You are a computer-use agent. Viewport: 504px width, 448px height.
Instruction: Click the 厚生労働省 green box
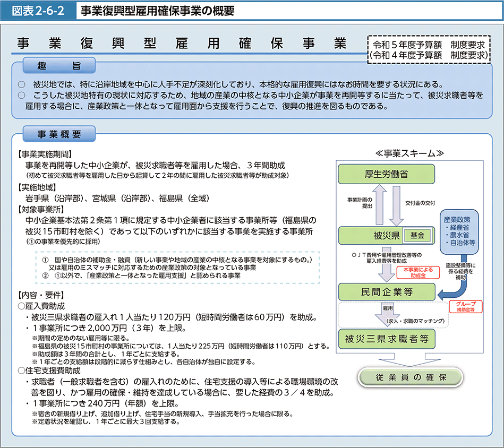pos(387,173)
